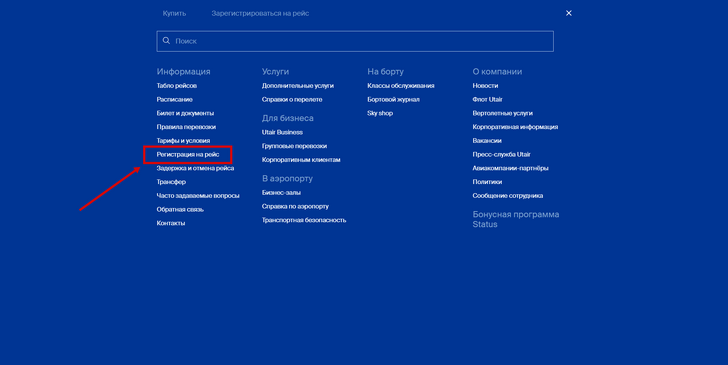Open Политики link
The width and height of the screenshot is (728, 365).
point(488,182)
